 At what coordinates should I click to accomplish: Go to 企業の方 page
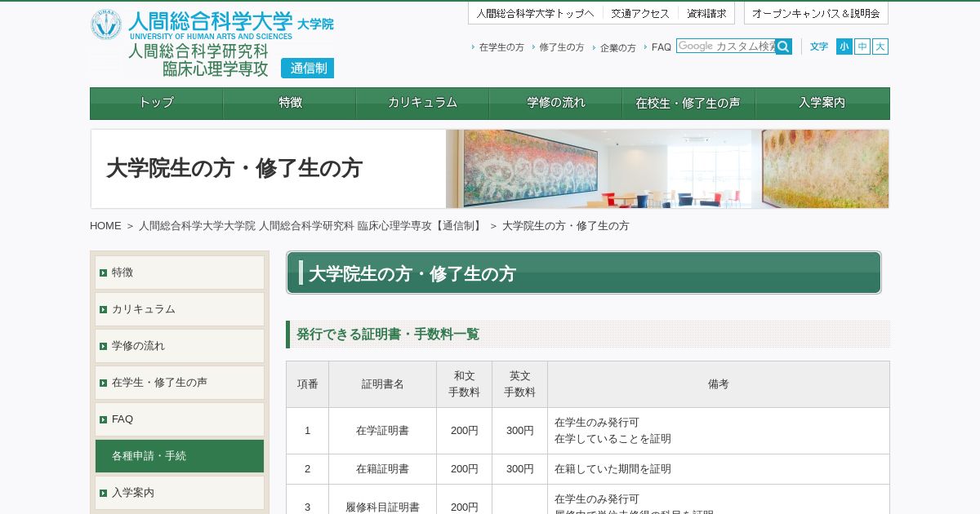tap(618, 47)
